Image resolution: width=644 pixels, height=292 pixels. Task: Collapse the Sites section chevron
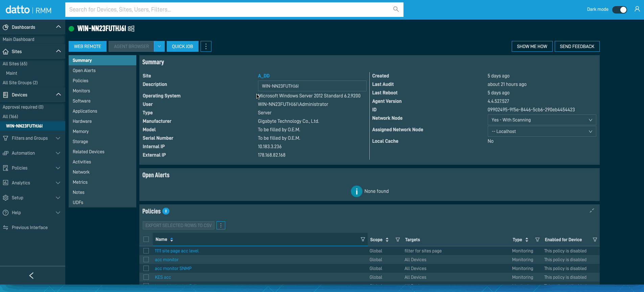pyautogui.click(x=58, y=51)
